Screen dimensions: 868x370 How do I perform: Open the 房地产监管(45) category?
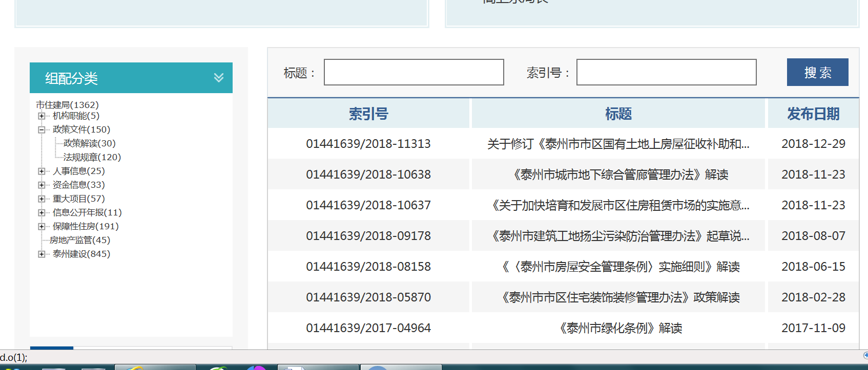(79, 240)
